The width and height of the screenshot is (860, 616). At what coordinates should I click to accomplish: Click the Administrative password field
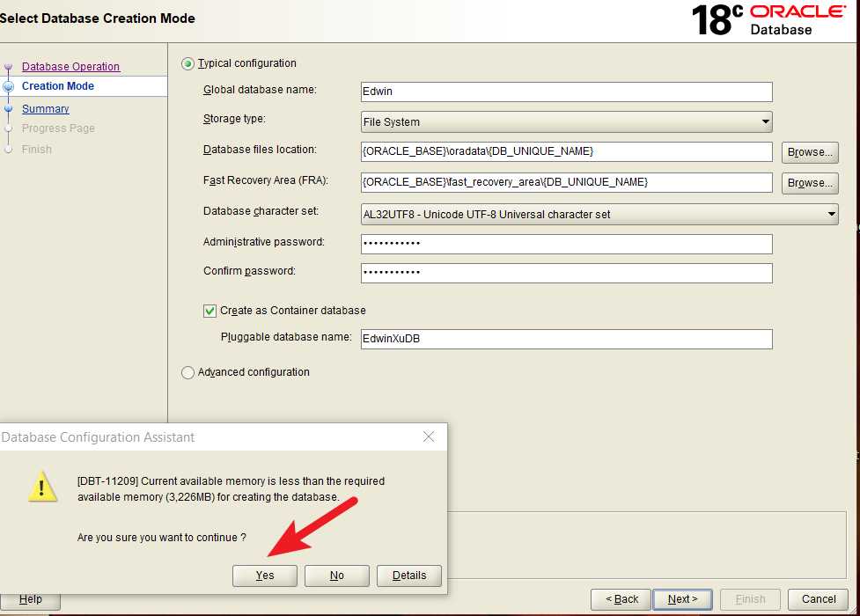pos(567,244)
